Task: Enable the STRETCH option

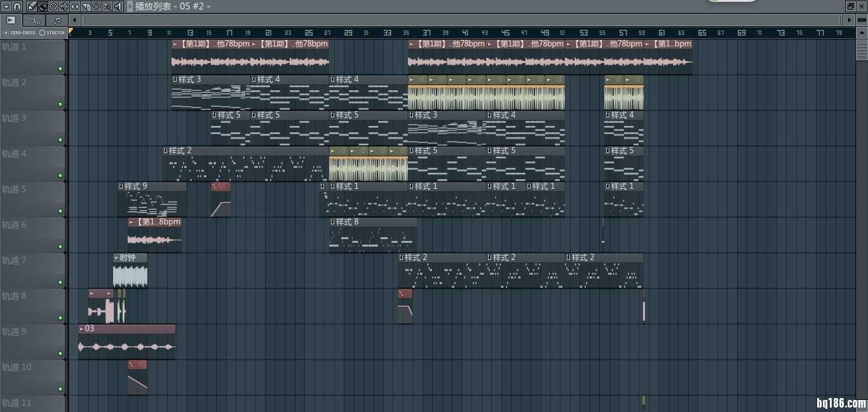Action: click(43, 32)
